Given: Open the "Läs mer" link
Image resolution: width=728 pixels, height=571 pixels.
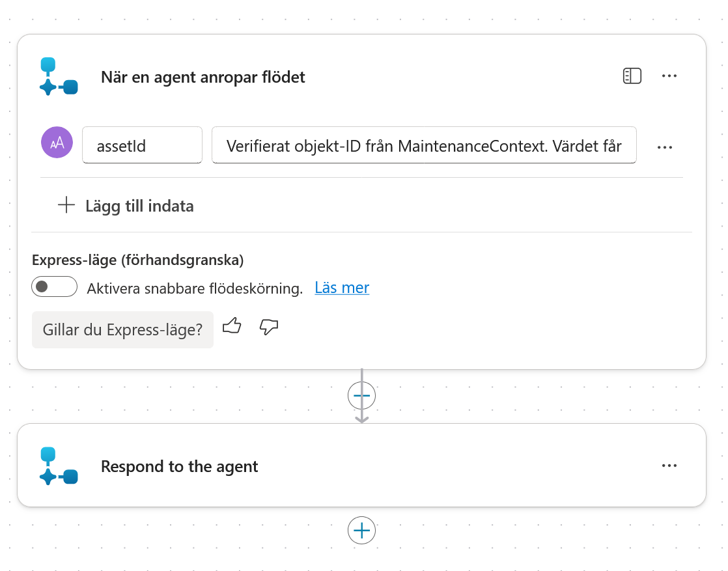Looking at the screenshot, I should 342,288.
